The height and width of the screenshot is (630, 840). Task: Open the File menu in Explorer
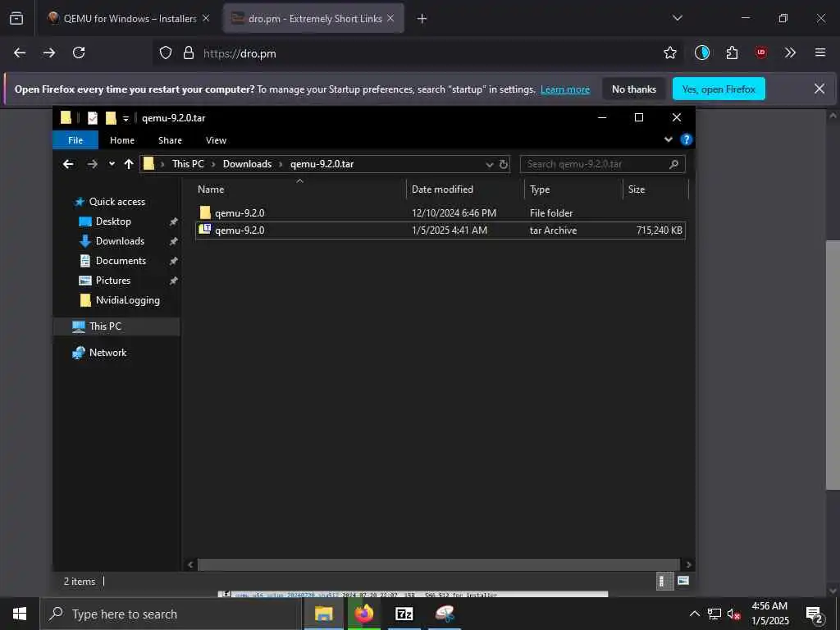click(75, 140)
